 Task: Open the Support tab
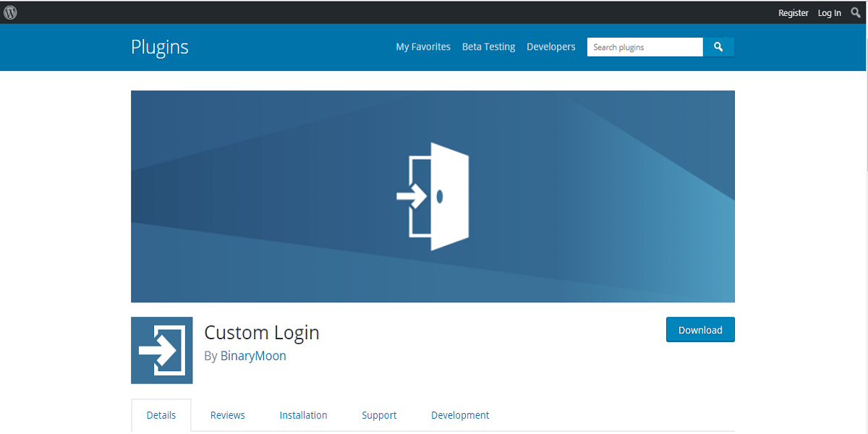click(x=380, y=415)
